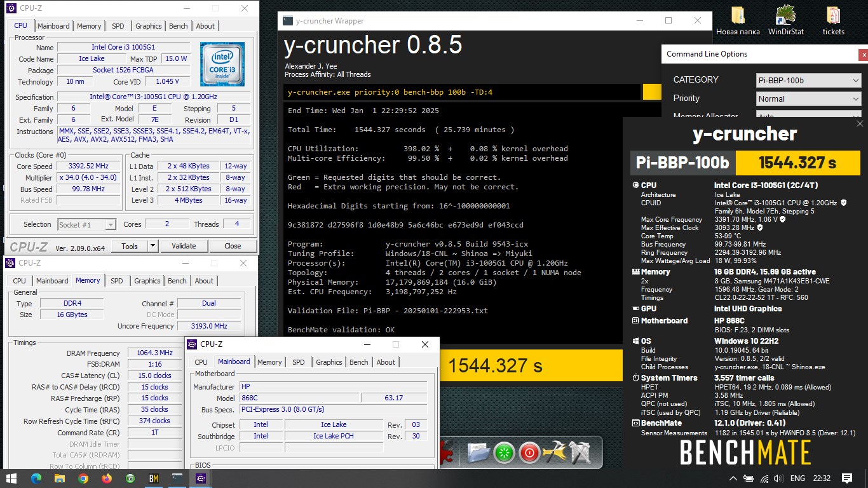Click the CPU chip icon in BenchMate result panel
The height and width of the screenshot is (488, 868).
(x=635, y=186)
